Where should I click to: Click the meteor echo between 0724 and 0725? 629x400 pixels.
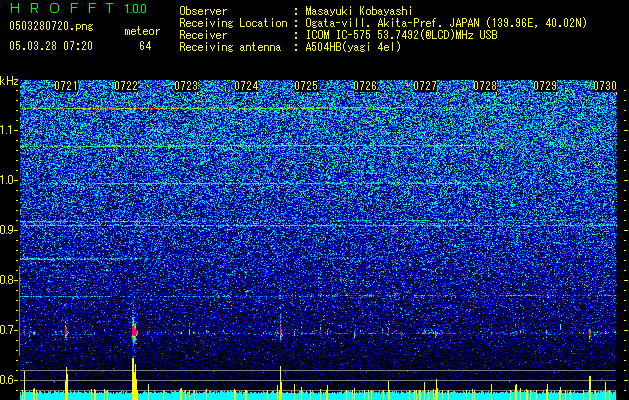tap(280, 331)
